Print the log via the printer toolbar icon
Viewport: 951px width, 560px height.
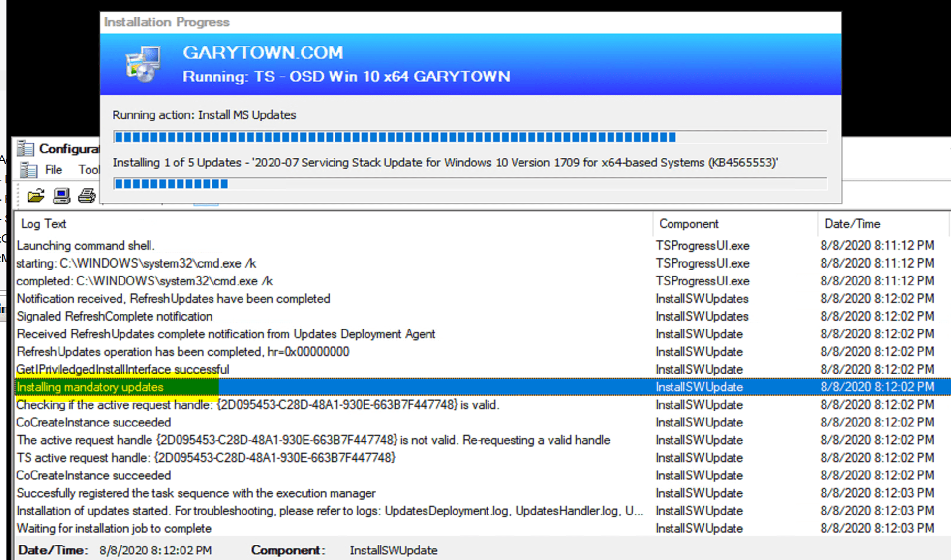87,196
